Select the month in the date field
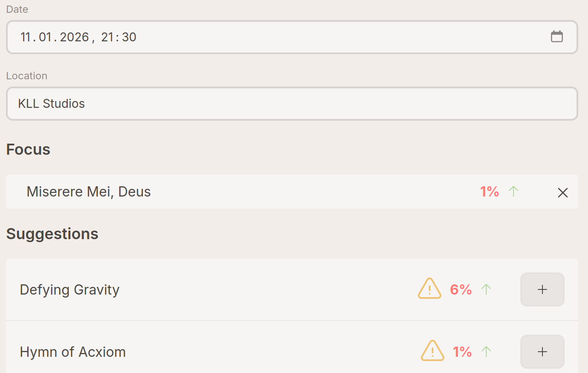 coord(45,37)
